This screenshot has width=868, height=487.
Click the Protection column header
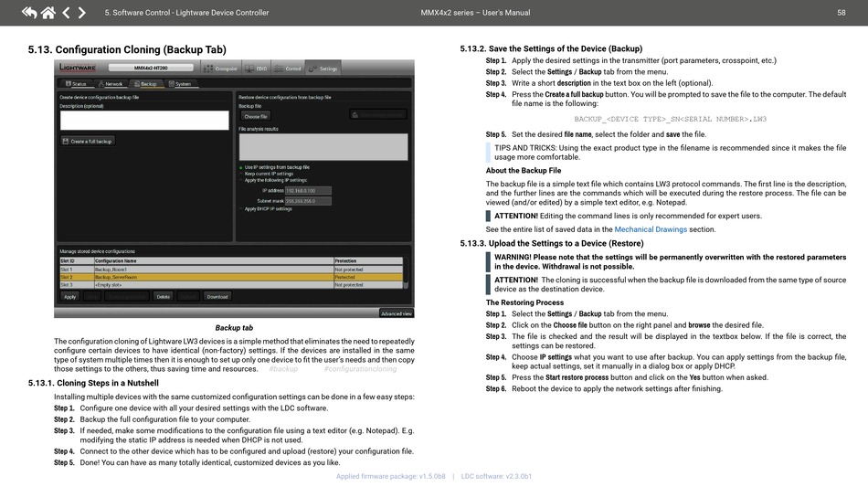pyautogui.click(x=368, y=260)
